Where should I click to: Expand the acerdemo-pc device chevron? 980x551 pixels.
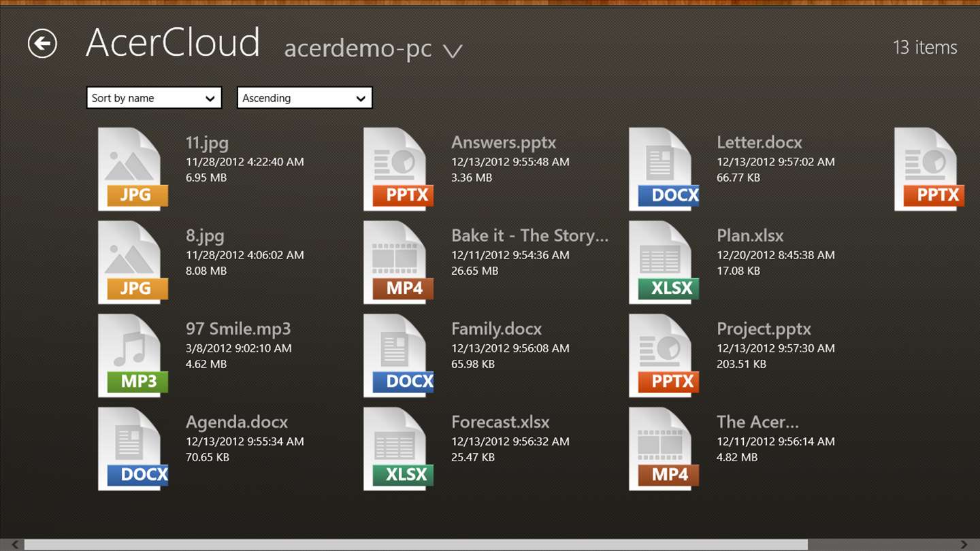[453, 50]
